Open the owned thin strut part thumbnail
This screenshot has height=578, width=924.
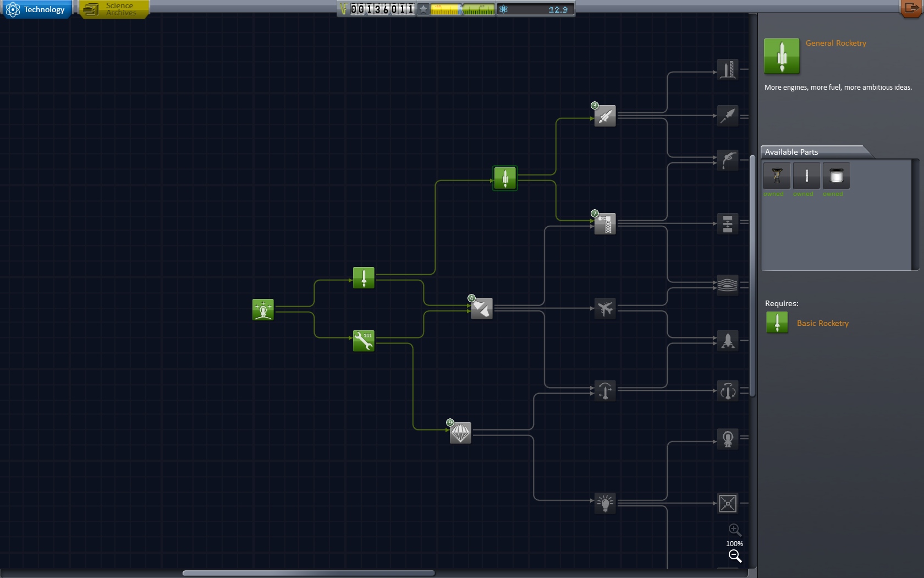coord(806,176)
